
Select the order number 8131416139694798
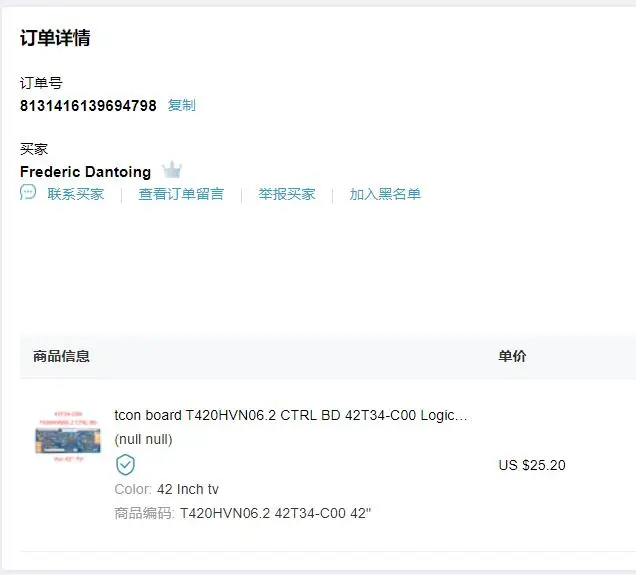pos(88,106)
